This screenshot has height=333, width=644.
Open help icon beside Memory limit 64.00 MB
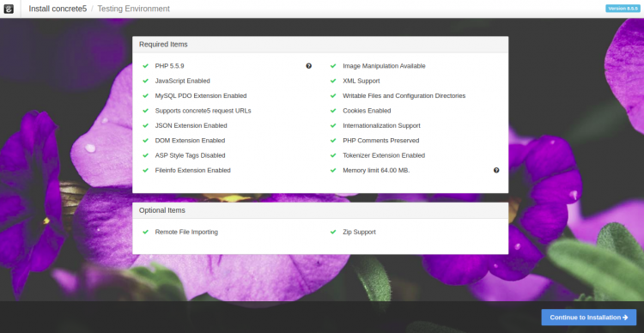[496, 170]
